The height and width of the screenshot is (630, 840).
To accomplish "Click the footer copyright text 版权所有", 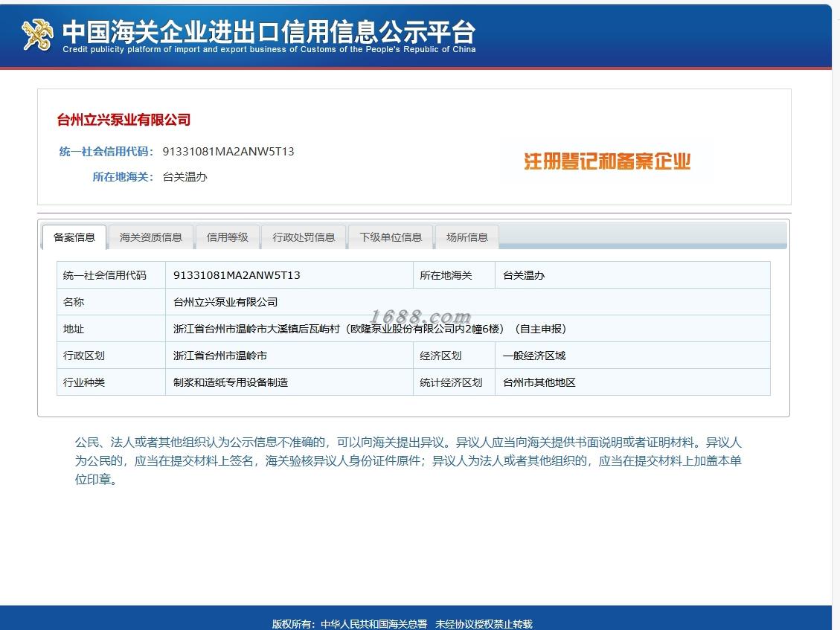I will click(403, 624).
